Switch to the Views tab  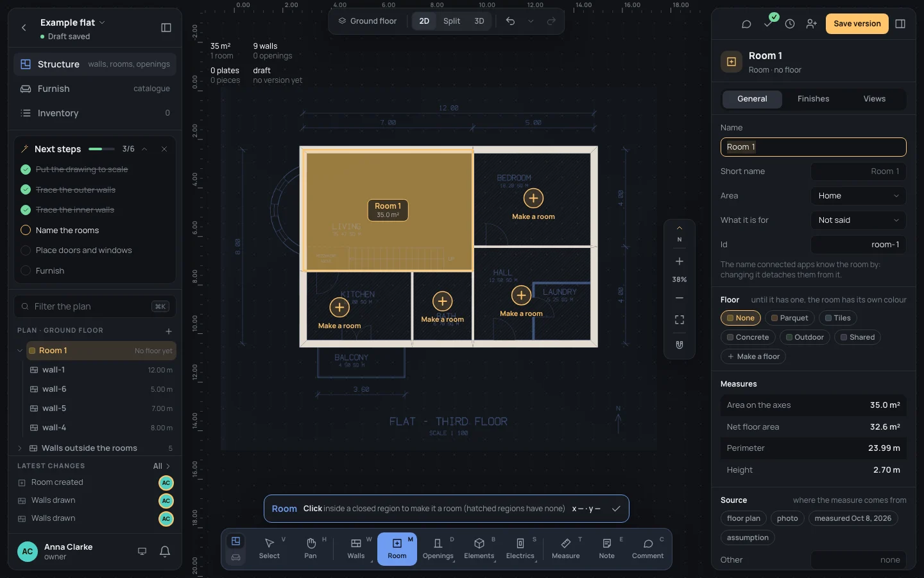(x=874, y=99)
